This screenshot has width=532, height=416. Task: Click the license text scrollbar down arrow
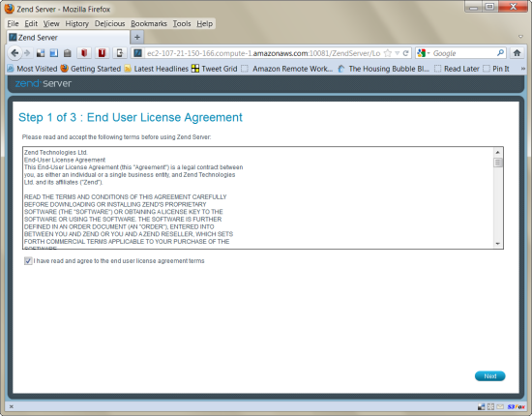point(498,244)
